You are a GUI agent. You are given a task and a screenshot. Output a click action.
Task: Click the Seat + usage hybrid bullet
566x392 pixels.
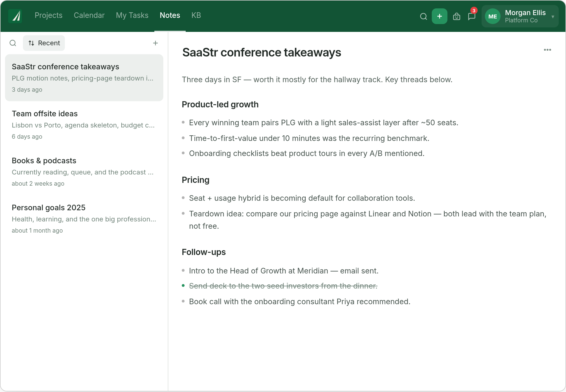(302, 198)
